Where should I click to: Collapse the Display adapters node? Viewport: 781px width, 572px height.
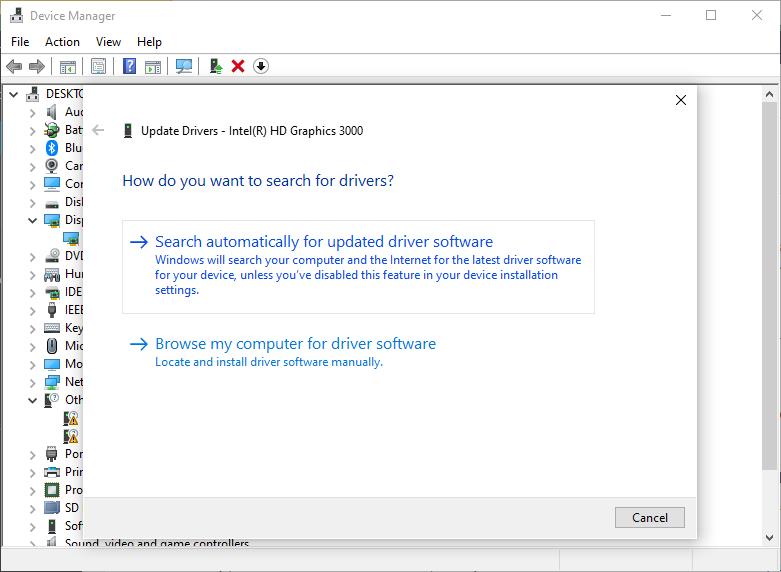33,220
